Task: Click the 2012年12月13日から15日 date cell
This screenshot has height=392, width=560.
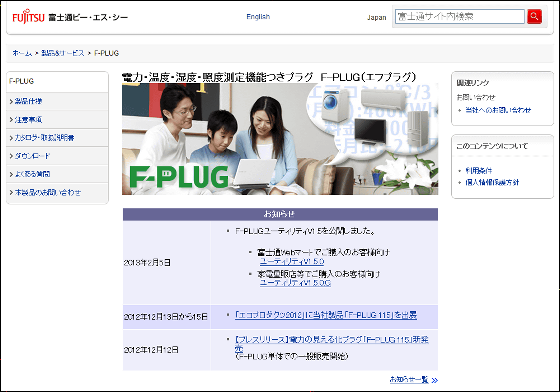Action: (167, 317)
